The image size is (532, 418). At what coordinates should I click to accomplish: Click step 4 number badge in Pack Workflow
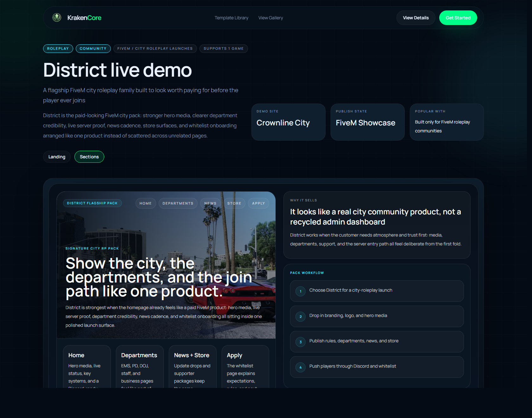(301, 367)
